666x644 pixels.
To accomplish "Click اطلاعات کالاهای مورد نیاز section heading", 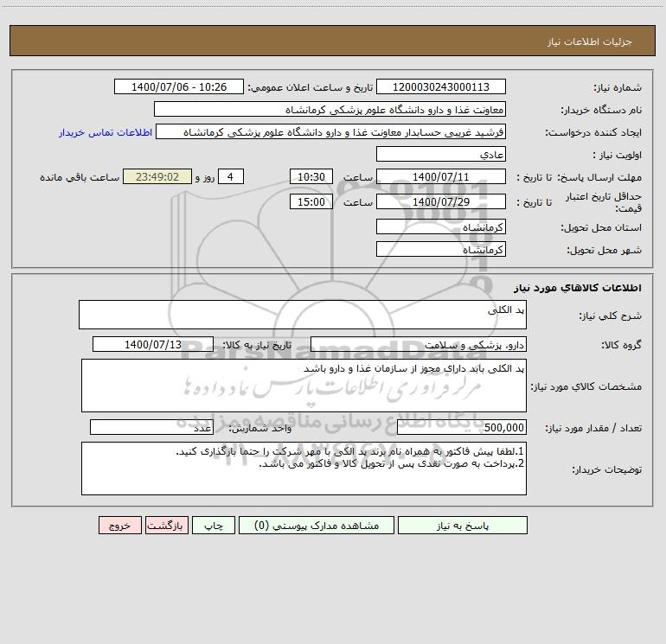I will 578,288.
